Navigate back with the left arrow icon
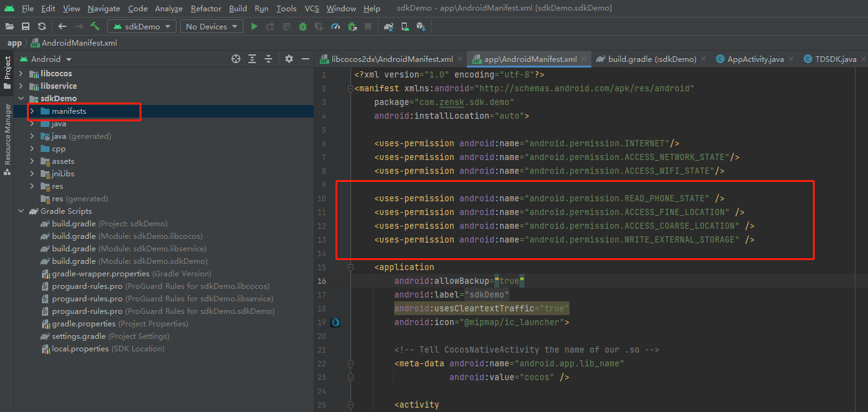Image resolution: width=868 pixels, height=412 pixels. (x=62, y=26)
